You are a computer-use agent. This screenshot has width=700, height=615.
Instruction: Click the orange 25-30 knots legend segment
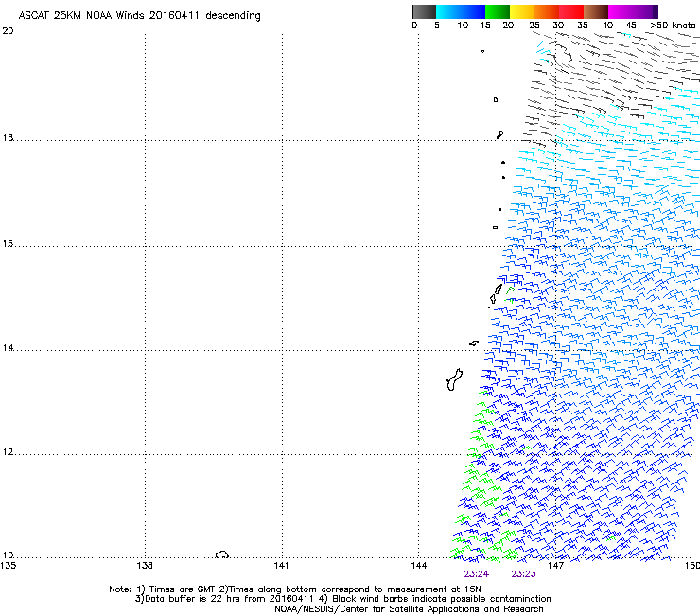click(x=547, y=11)
